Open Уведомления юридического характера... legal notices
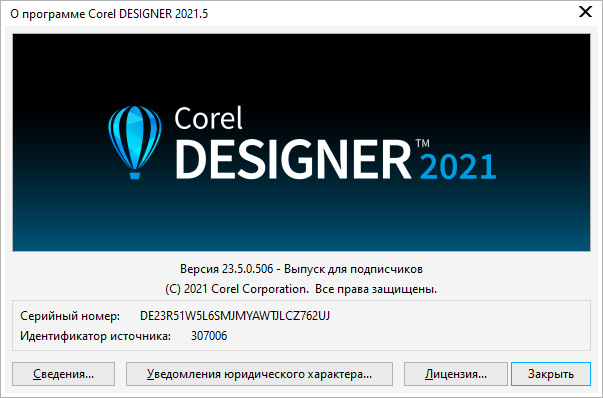This screenshot has height=398, width=603. click(x=259, y=374)
